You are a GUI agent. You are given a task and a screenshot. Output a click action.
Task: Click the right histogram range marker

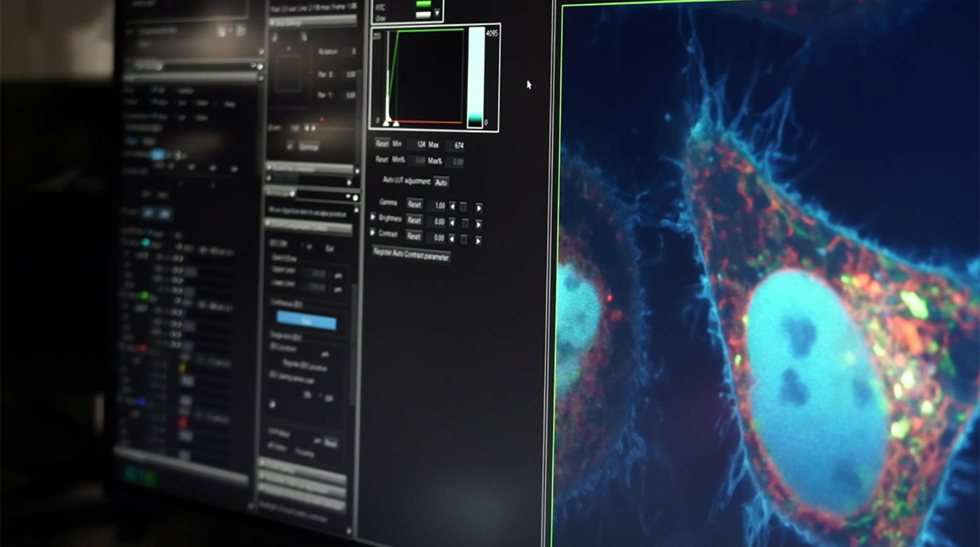pos(396,123)
